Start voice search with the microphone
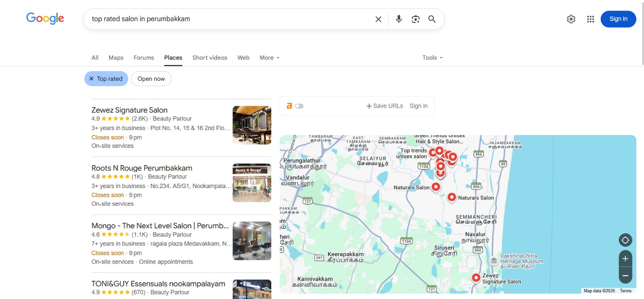This screenshot has width=644, height=299. (399, 19)
